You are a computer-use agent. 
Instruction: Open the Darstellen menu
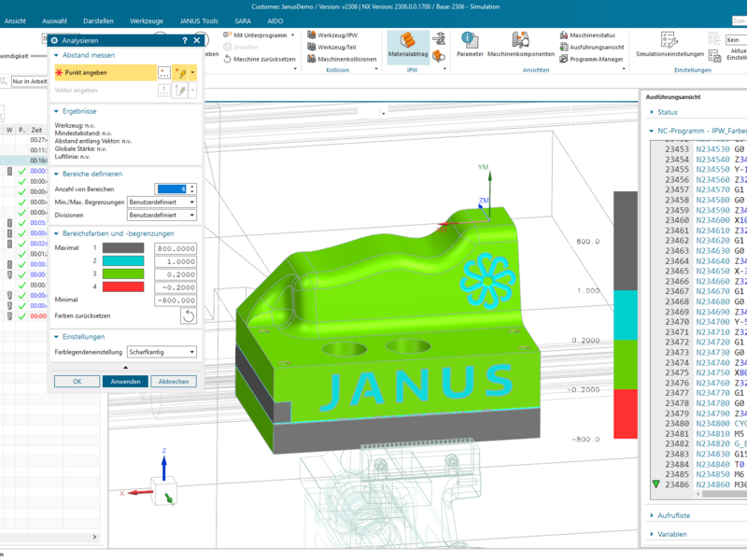[98, 21]
